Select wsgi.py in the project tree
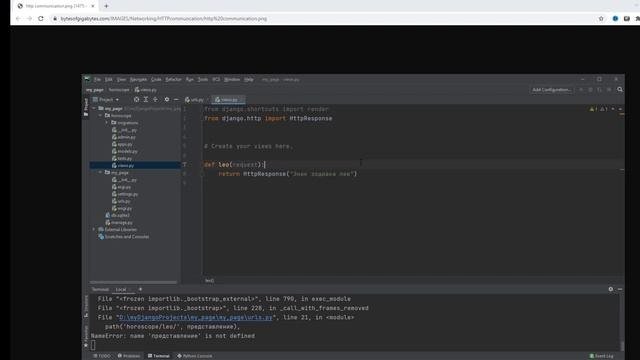This screenshot has width=640, height=360. (x=122, y=209)
